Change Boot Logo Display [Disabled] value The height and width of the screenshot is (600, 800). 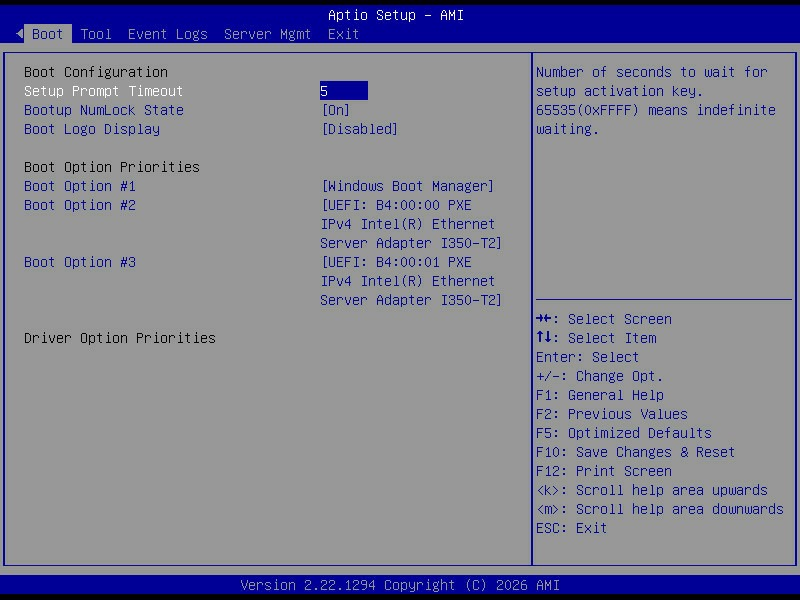360,129
